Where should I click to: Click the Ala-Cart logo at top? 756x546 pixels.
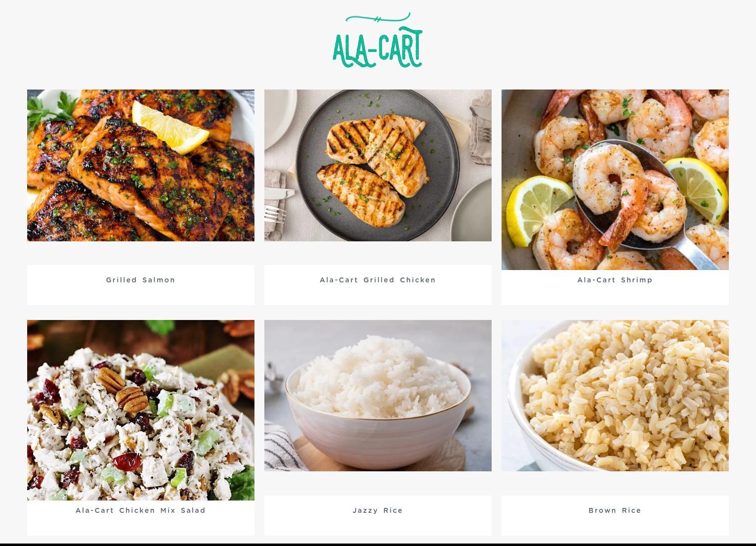click(378, 41)
